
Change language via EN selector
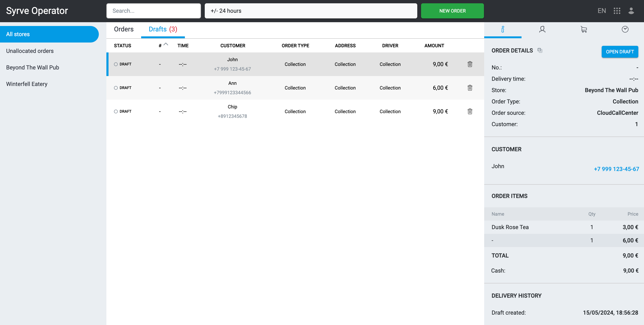tap(601, 11)
